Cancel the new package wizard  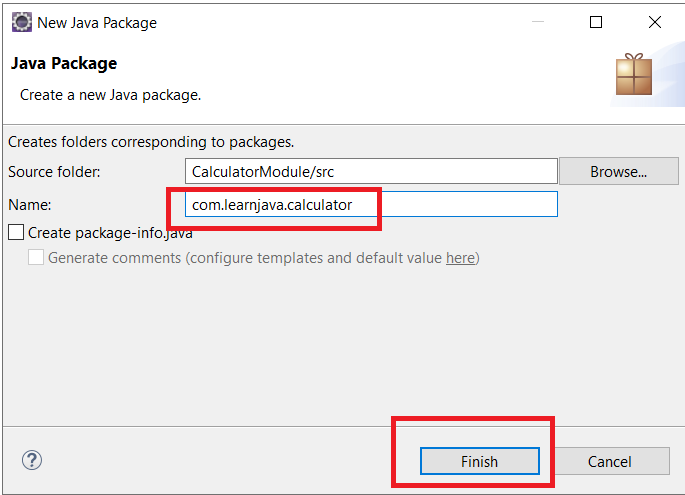point(609,461)
